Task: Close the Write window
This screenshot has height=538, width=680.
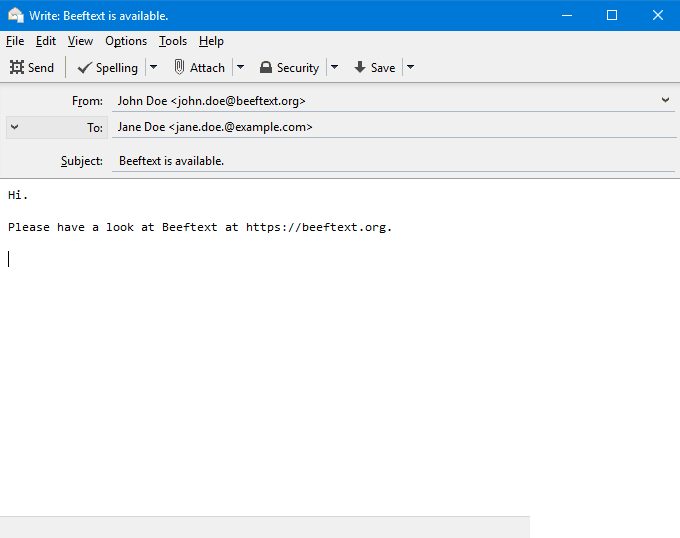Action: coord(657,15)
